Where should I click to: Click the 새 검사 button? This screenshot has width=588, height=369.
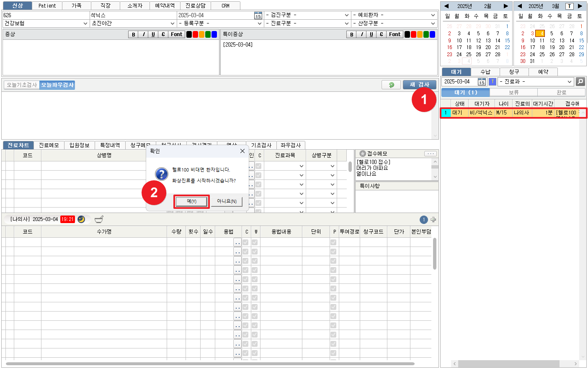click(419, 85)
